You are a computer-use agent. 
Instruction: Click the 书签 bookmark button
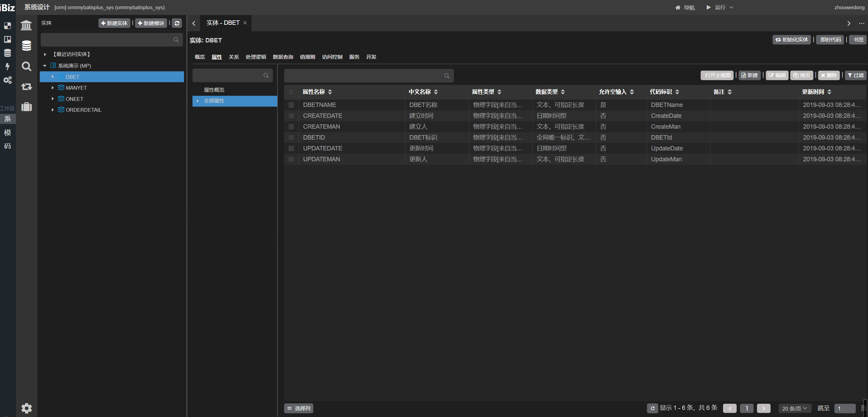(x=858, y=40)
